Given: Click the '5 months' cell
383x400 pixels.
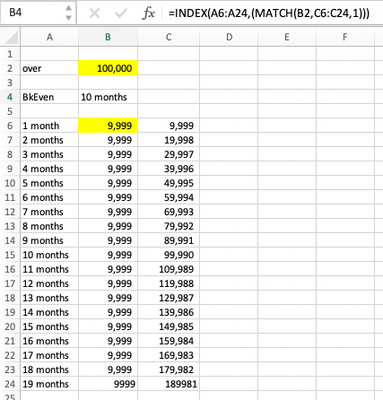Looking at the screenshot, I should [x=50, y=183].
